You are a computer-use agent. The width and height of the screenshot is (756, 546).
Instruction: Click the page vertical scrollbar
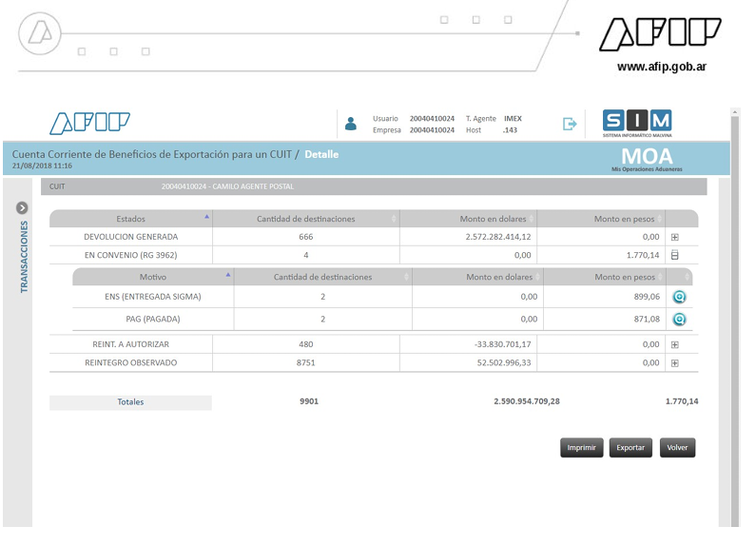pyautogui.click(x=734, y=323)
